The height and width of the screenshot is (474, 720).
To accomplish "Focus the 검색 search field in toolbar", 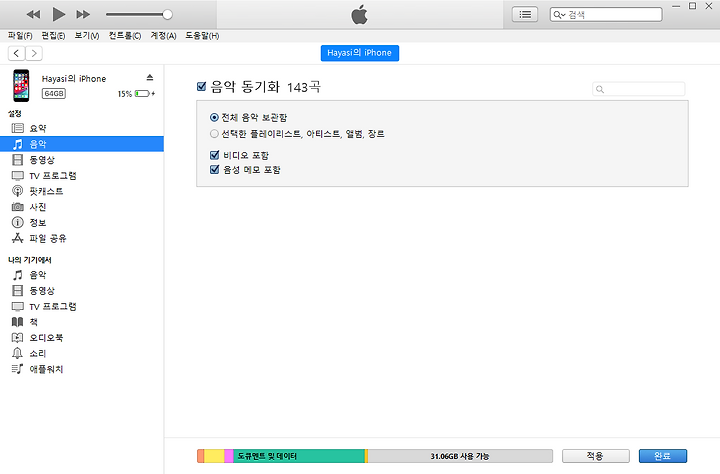I will 606,15.
